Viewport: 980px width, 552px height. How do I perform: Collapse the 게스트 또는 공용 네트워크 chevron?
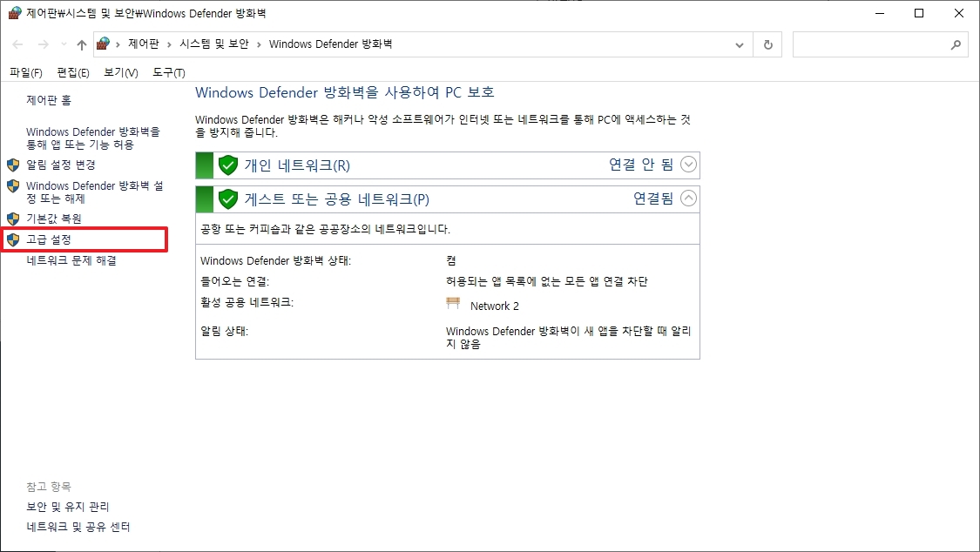[x=688, y=199]
